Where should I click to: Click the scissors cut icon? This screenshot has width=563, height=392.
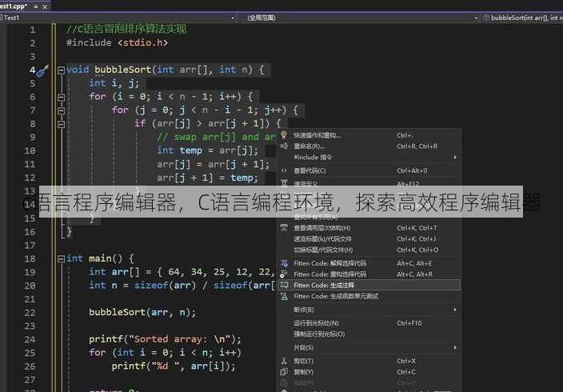[284, 361]
